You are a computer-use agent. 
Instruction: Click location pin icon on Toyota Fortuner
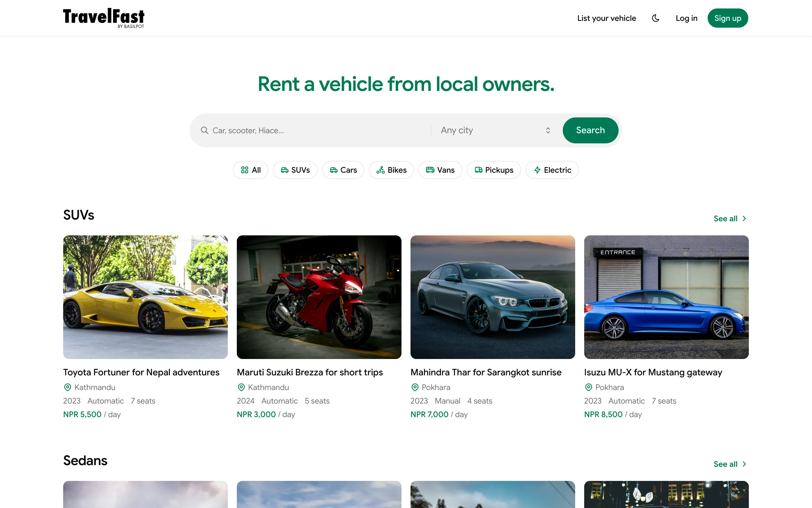coord(67,387)
